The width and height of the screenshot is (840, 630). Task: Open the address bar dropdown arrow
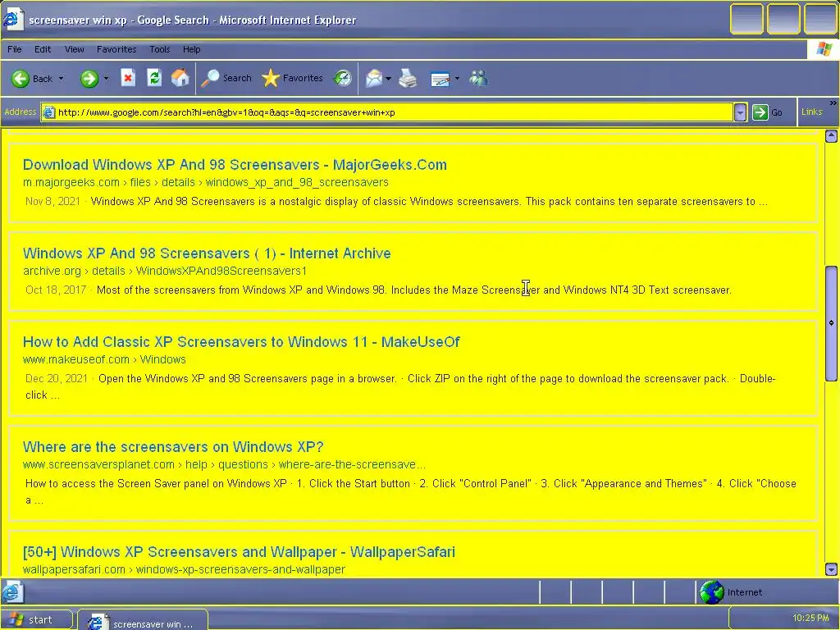[740, 112]
